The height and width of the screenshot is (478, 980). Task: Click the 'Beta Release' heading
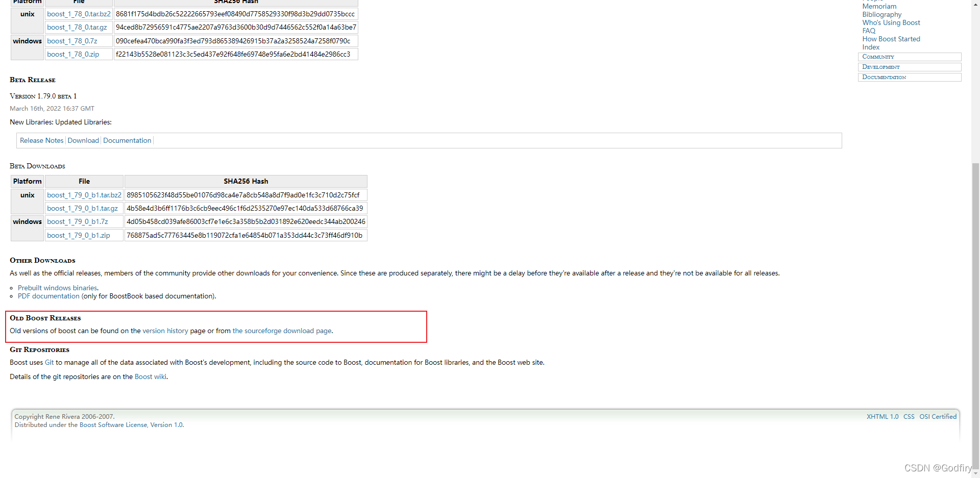(x=33, y=80)
